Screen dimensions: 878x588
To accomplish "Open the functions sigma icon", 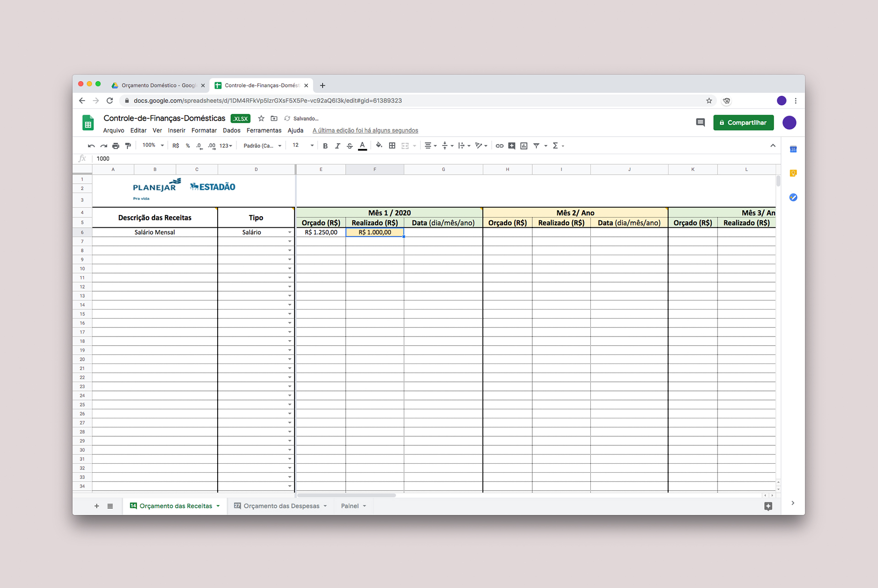I will click(555, 145).
